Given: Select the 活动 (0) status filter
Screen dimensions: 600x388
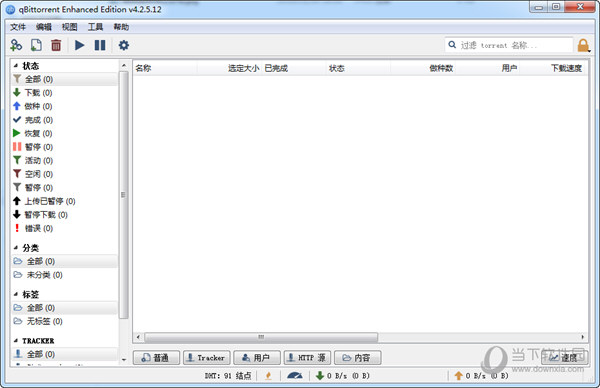Looking at the screenshot, I should [x=64, y=160].
